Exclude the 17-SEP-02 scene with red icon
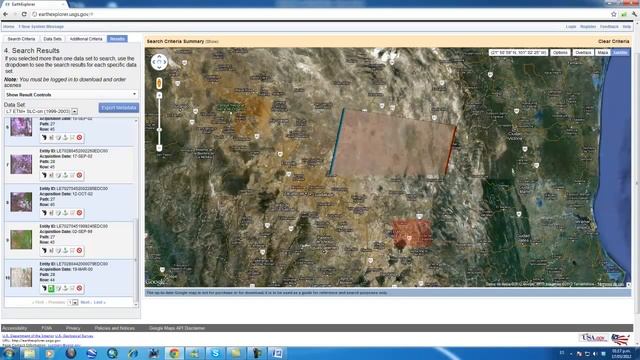 click(x=79, y=175)
